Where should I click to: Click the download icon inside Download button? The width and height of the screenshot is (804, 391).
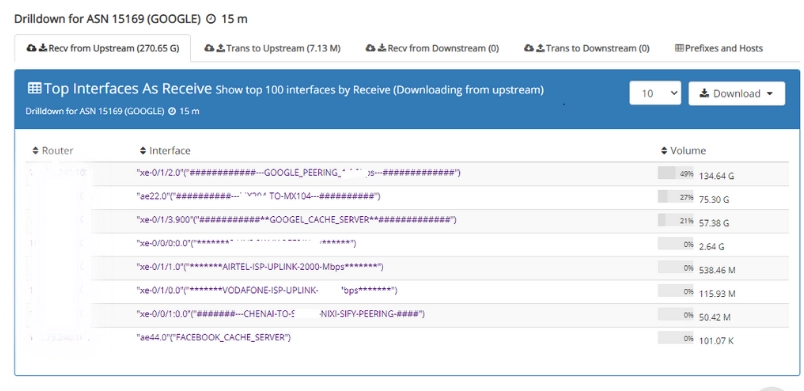(704, 93)
